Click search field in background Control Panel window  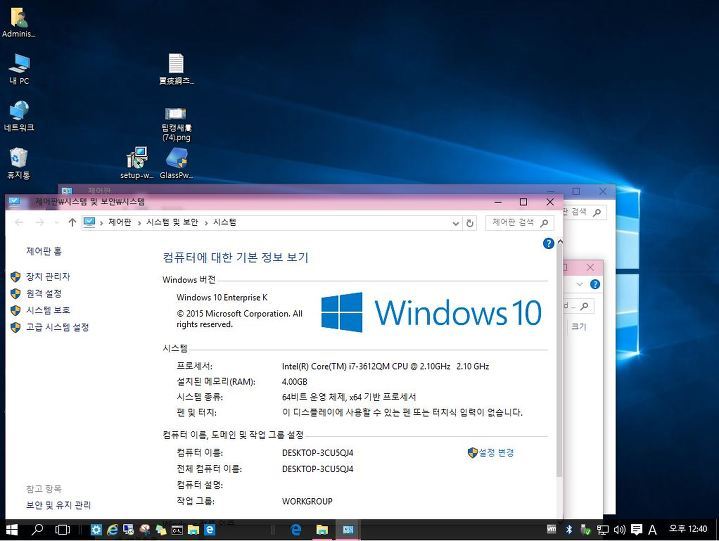[x=585, y=212]
